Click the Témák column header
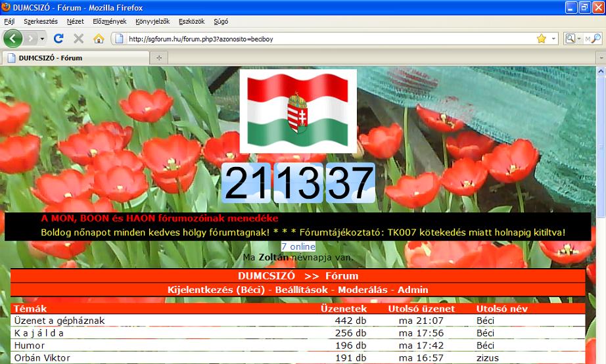The image size is (606, 364). (30, 309)
